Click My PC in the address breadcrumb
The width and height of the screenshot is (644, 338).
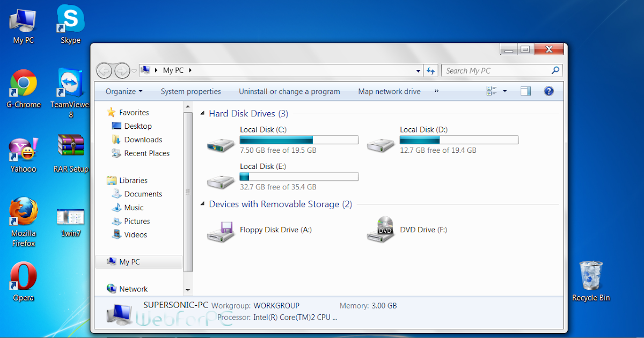coord(173,70)
